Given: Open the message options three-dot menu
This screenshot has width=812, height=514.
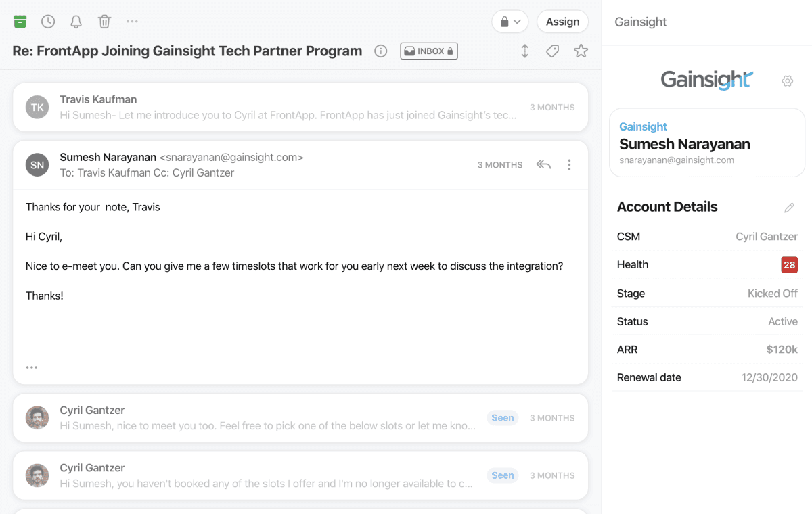Looking at the screenshot, I should tap(569, 164).
